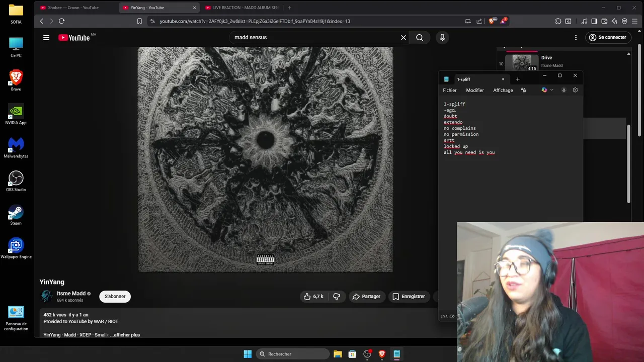644x362 pixels.
Task: Open Leo AI sparkle icon
Action: [614, 21]
